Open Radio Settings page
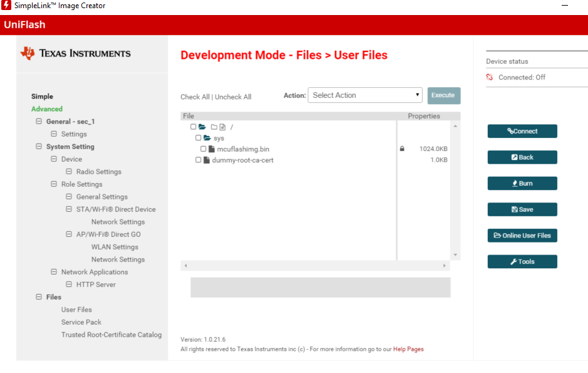The height and width of the screenshot is (373, 588). coord(99,172)
